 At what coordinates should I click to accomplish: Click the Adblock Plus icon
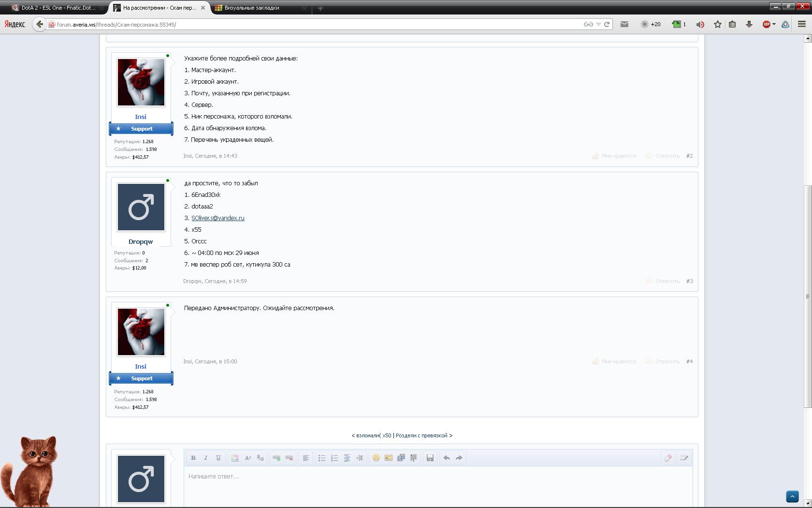click(x=766, y=24)
